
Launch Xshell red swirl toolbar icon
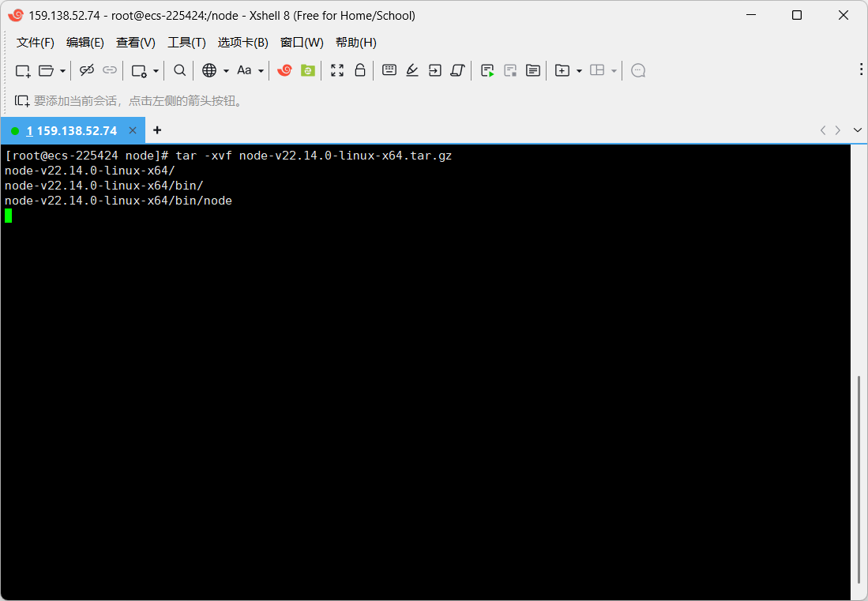coord(284,70)
